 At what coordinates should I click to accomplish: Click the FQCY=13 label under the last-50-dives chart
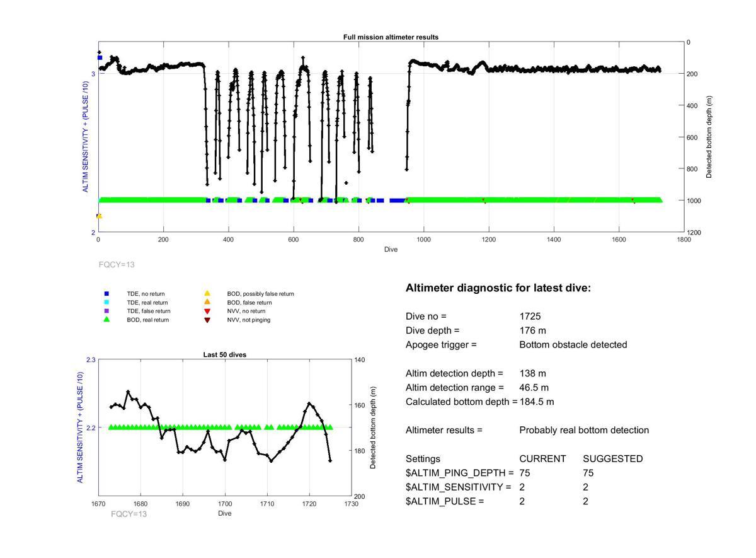pyautogui.click(x=129, y=514)
